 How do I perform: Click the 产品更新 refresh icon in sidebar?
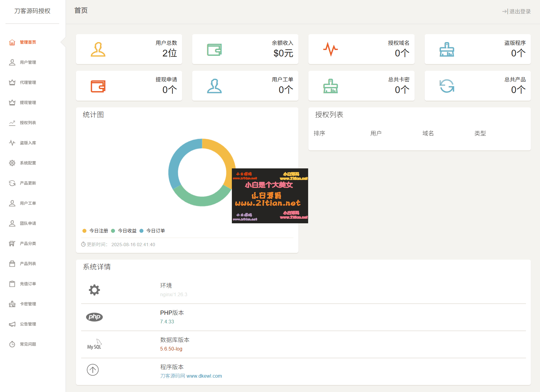click(12, 183)
